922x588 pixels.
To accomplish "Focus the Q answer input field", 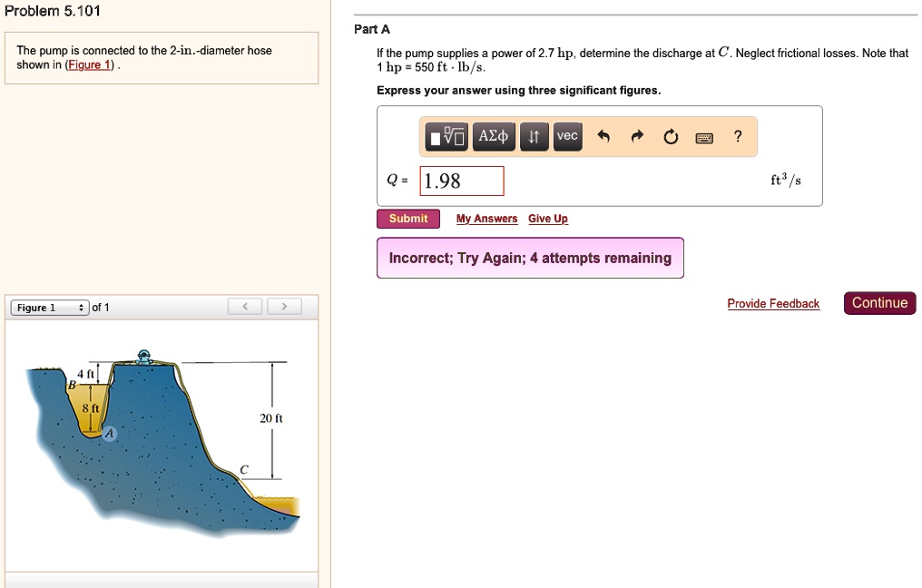I will tap(462, 181).
